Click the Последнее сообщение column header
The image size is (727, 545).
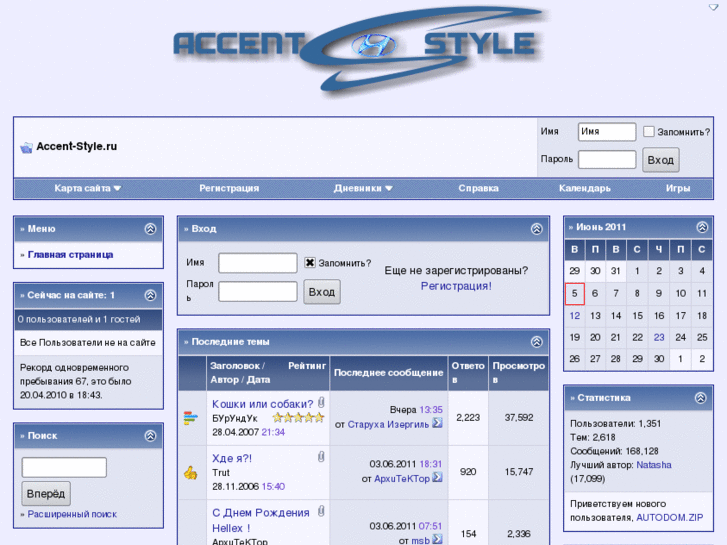click(389, 373)
